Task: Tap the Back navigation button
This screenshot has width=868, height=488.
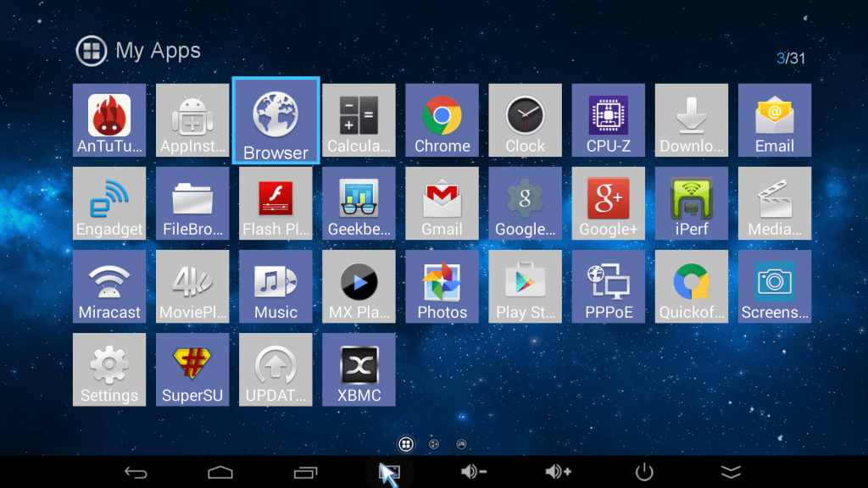Action: (136, 472)
